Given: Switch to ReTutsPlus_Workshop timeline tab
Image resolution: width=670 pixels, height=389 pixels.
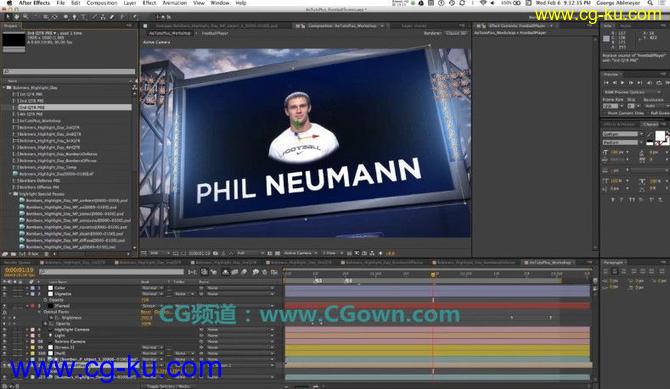Looking at the screenshot, I should coord(550,262).
